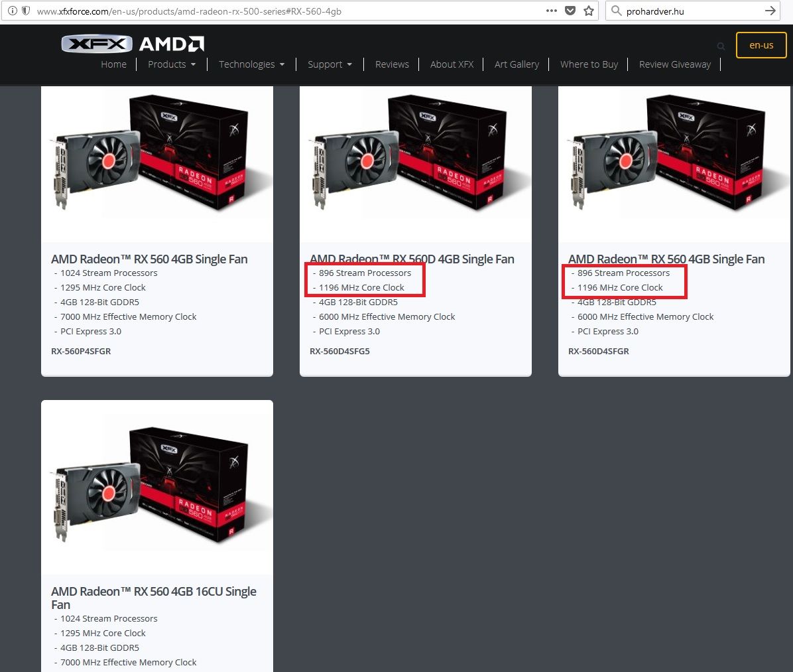Click the site information icon in address bar
The width and height of the screenshot is (793, 672).
13,11
